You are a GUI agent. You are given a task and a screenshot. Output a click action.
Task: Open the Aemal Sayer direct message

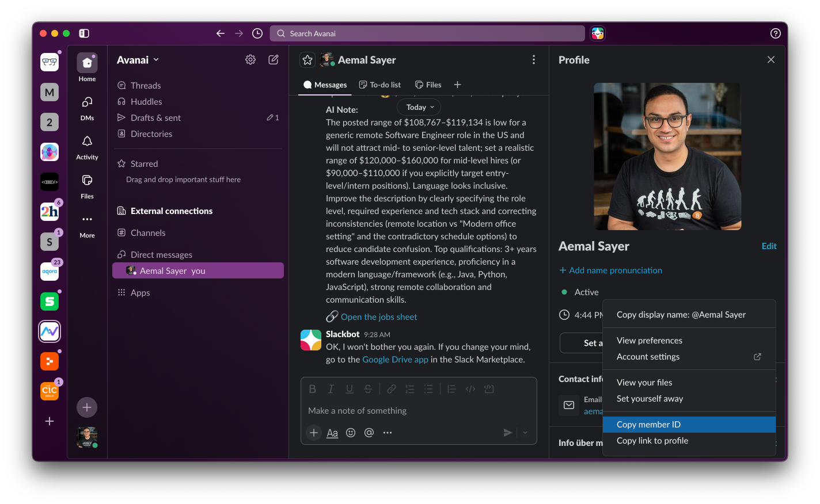pyautogui.click(x=198, y=271)
